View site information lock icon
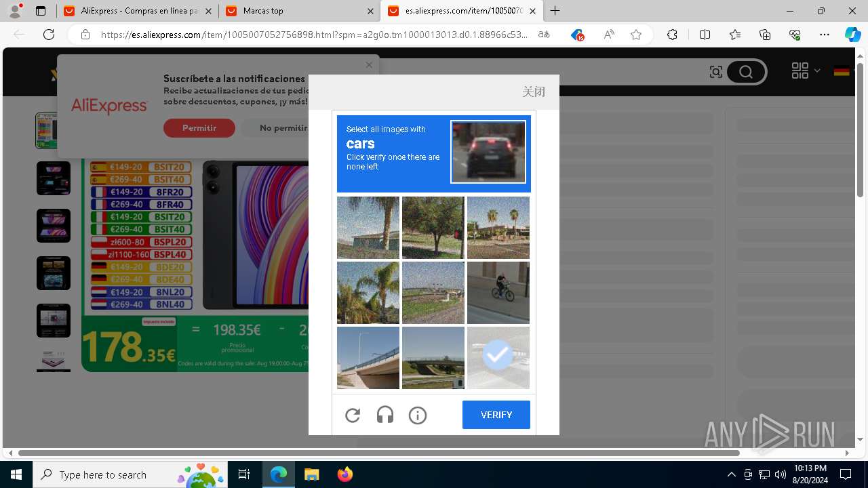This screenshot has height=488, width=868. click(85, 35)
